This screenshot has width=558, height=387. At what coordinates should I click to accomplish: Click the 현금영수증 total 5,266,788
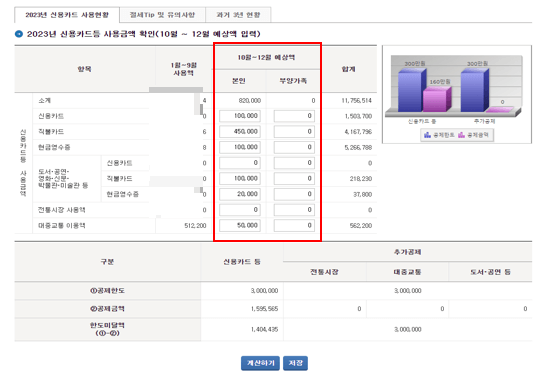click(358, 148)
